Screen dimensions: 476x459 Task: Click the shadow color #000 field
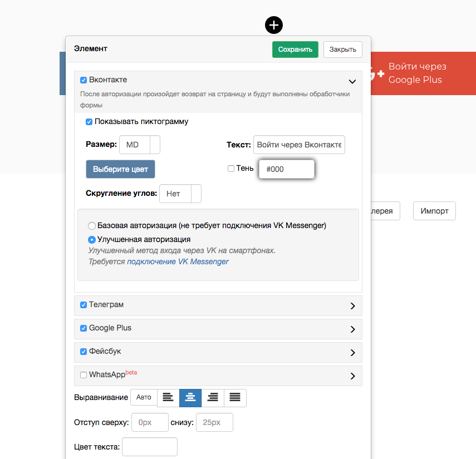click(287, 169)
